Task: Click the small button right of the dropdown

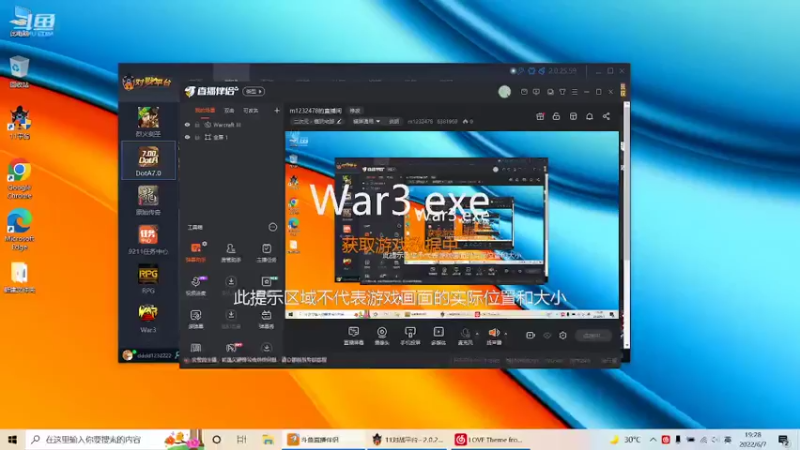Action: [394, 121]
